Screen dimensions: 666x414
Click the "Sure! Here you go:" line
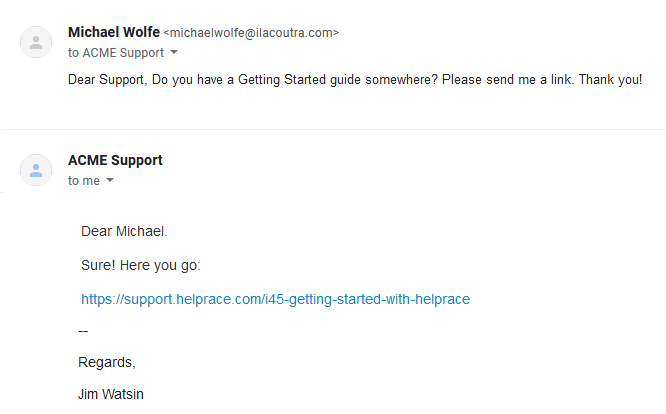pyautogui.click(x=141, y=265)
